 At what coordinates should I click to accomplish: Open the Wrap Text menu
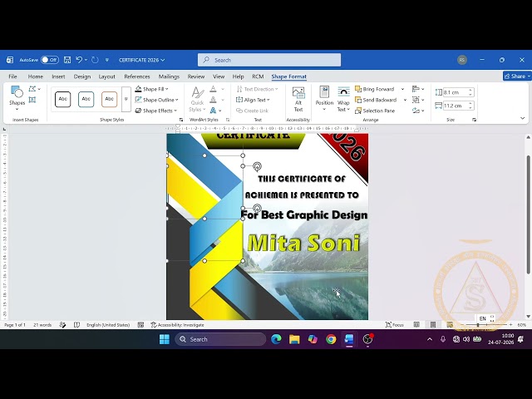[x=343, y=98]
